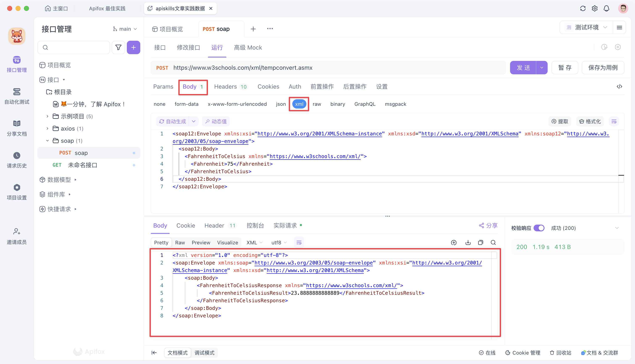
Task: Open the 修改接口 tab
Action: point(189,47)
